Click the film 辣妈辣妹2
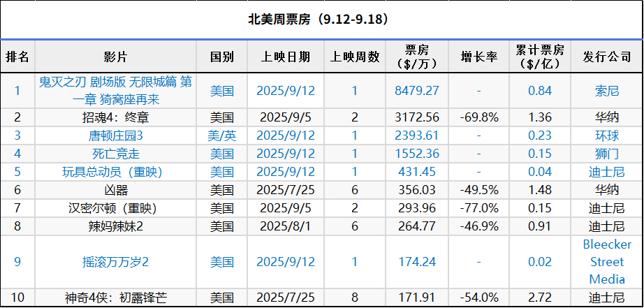Screen dimensions: 644x308 point(115,226)
